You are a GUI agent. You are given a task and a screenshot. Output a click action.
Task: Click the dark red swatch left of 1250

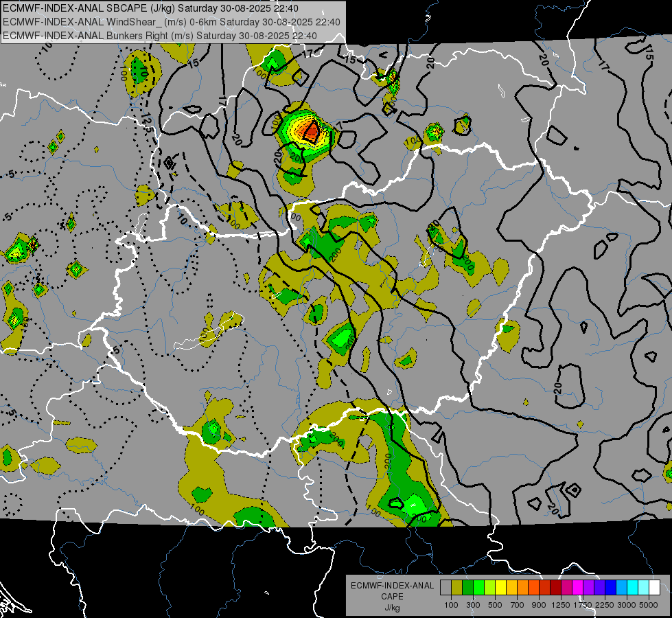(x=556, y=587)
